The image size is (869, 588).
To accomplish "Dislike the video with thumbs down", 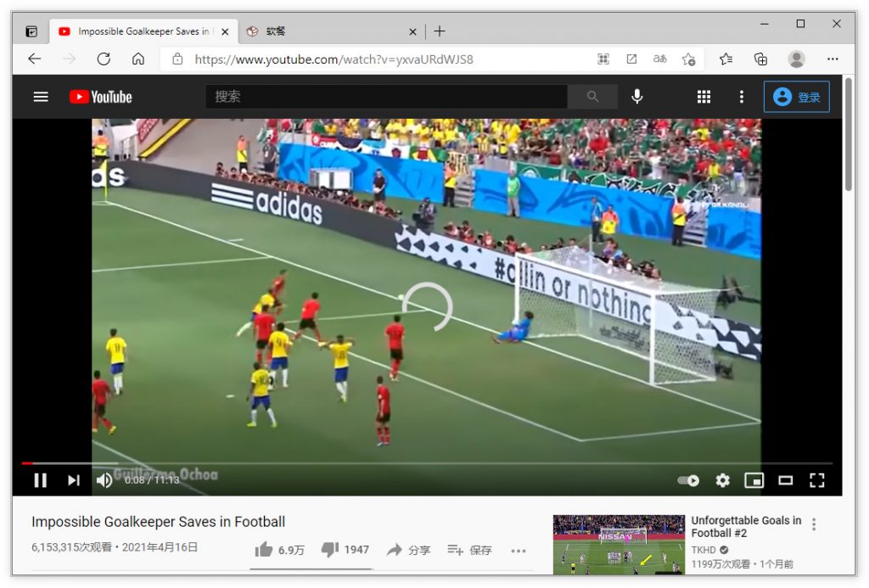I will [x=330, y=550].
